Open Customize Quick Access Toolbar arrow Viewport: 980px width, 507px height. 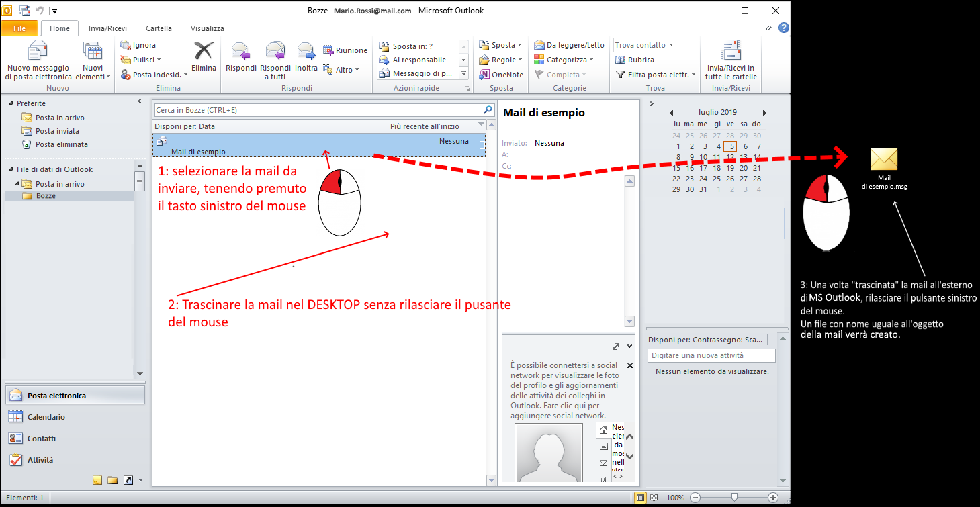point(54,11)
